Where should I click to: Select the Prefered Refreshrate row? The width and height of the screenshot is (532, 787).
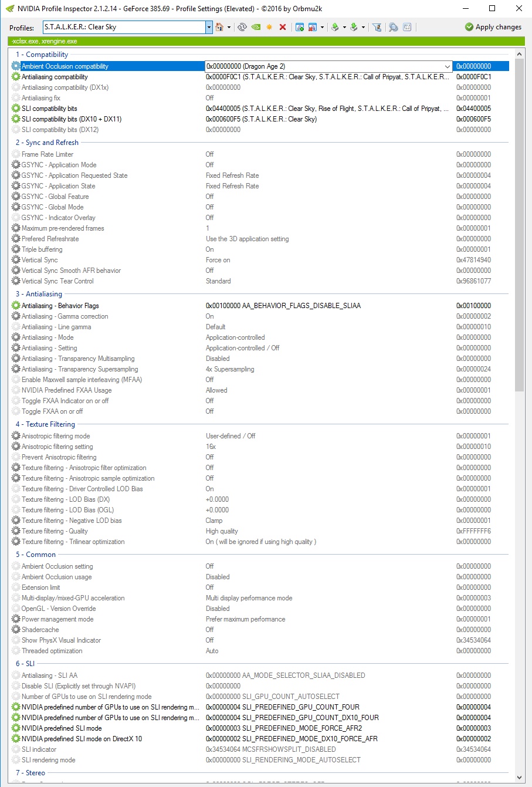259,239
